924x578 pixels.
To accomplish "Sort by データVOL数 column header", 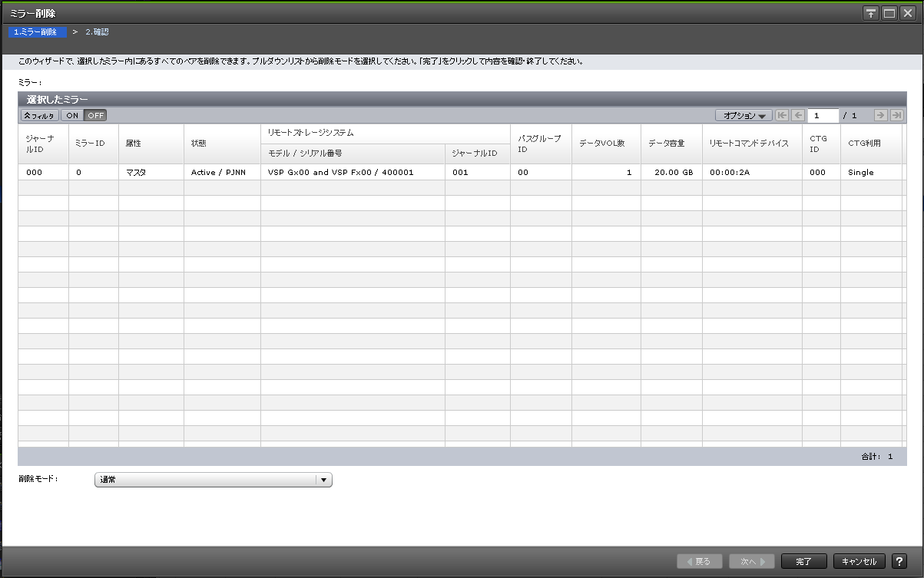I will click(606, 144).
